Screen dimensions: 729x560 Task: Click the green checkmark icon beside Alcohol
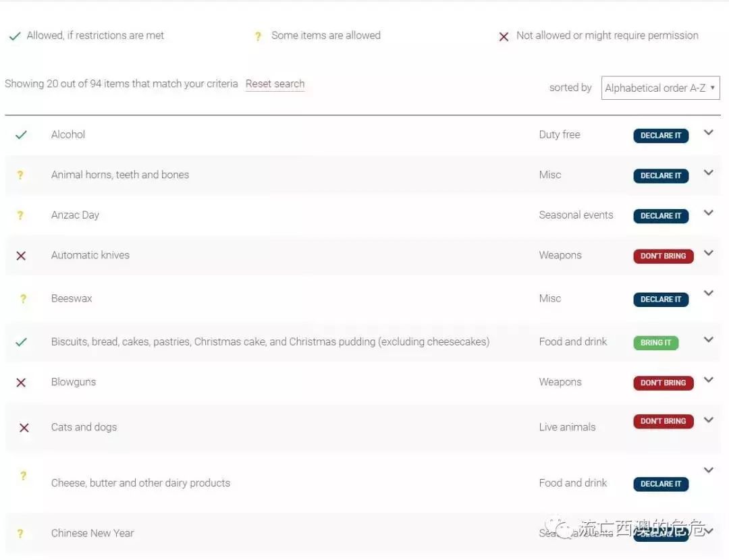pos(21,135)
